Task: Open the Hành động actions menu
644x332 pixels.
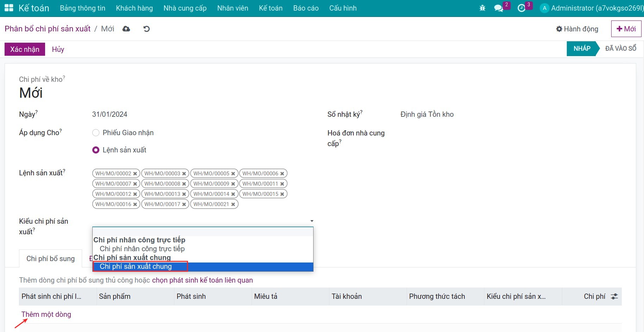Action: 577,29
